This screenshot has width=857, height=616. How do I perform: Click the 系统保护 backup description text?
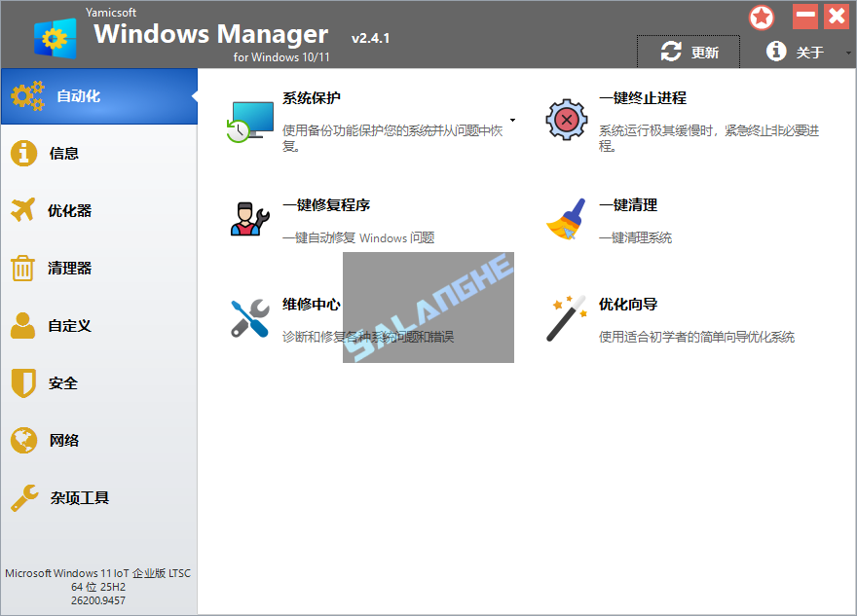tap(392, 138)
